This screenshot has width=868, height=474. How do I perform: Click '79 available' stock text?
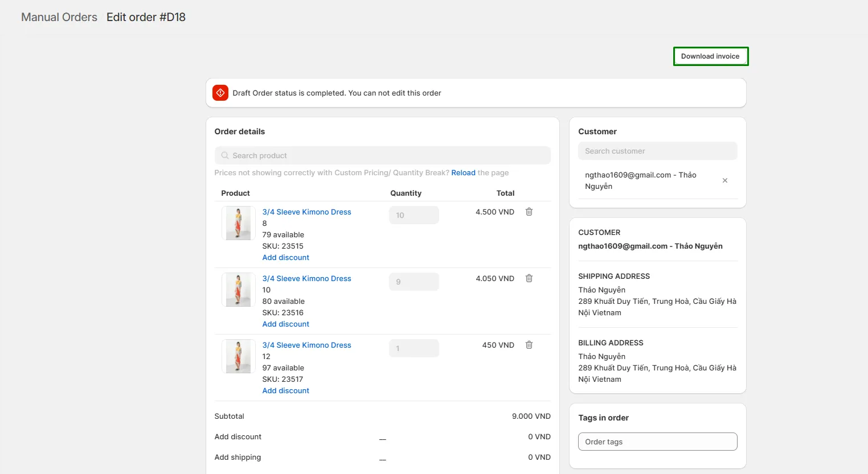[283, 234]
